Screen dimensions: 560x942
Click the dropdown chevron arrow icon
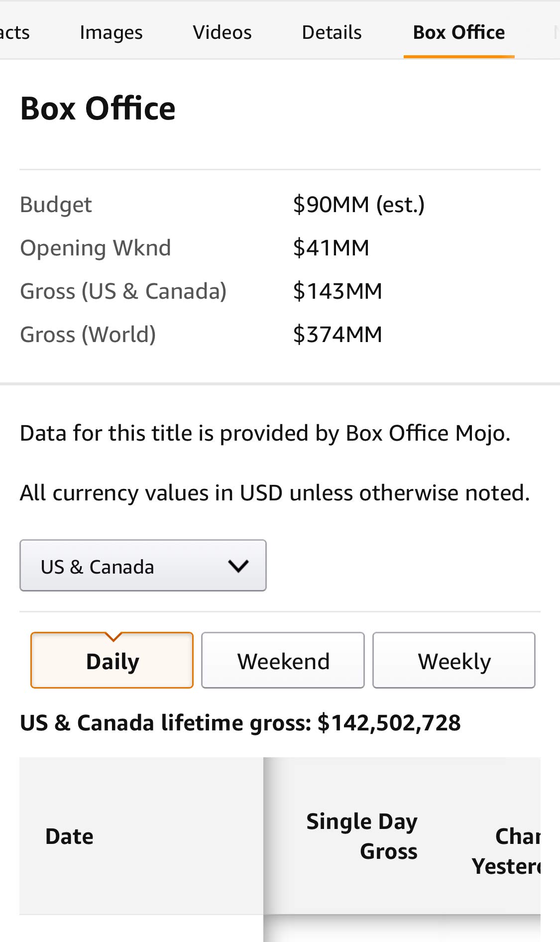click(238, 566)
